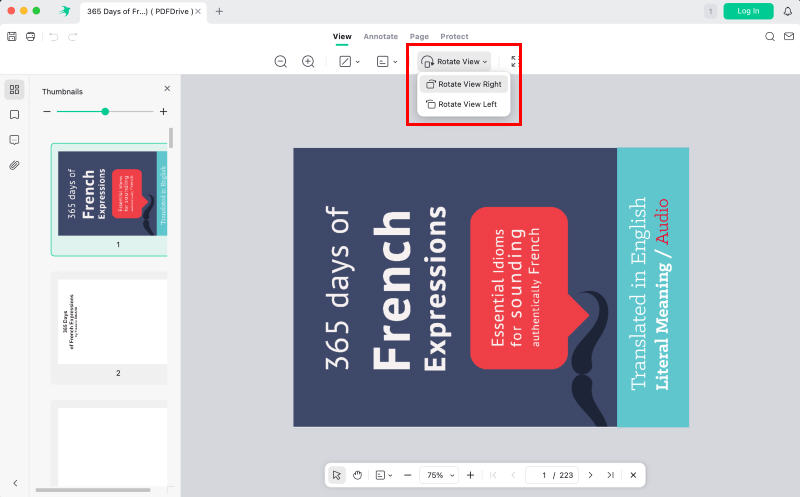This screenshot has width=800, height=497.
Task: Switch to the Page tab
Action: point(419,36)
